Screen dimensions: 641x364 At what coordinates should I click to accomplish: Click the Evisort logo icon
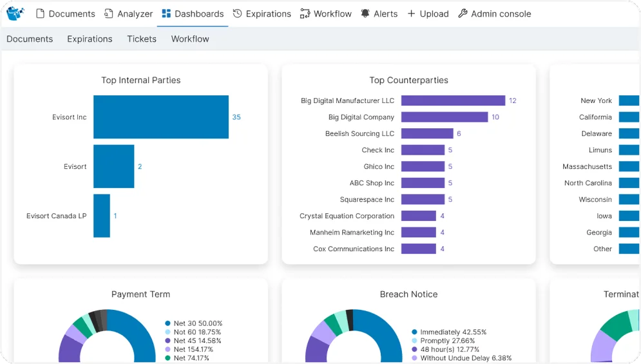[15, 13]
